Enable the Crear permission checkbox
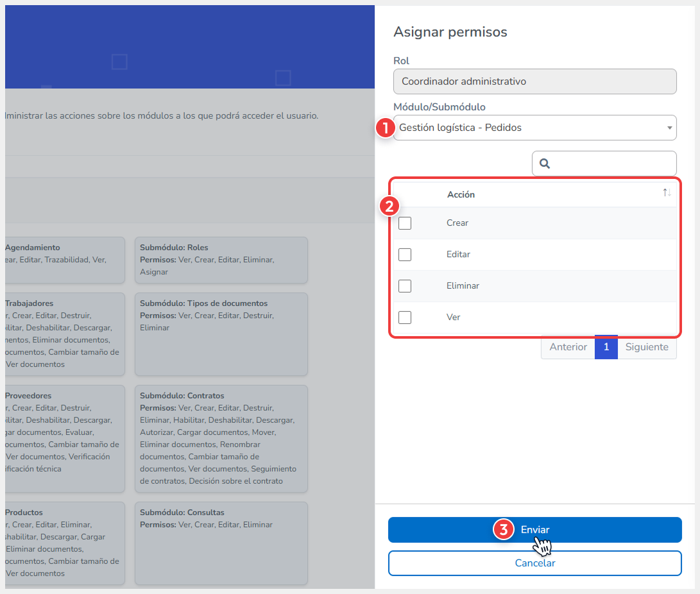This screenshot has width=700, height=594. 405,223
